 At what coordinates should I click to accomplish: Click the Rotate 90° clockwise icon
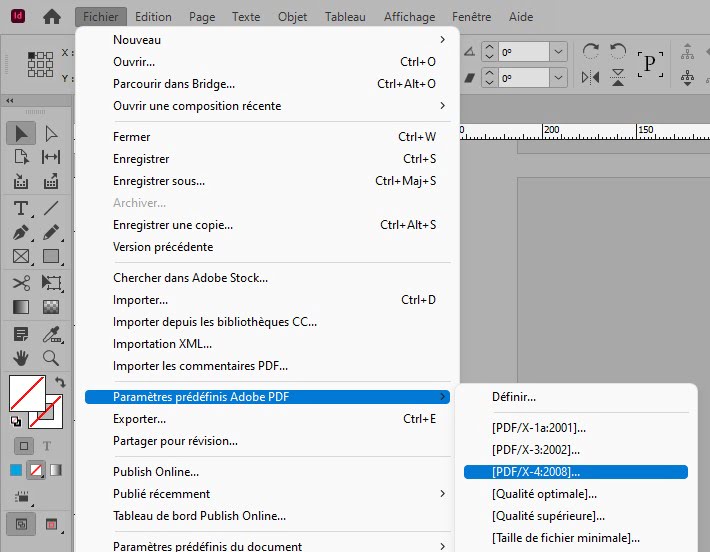click(x=591, y=51)
